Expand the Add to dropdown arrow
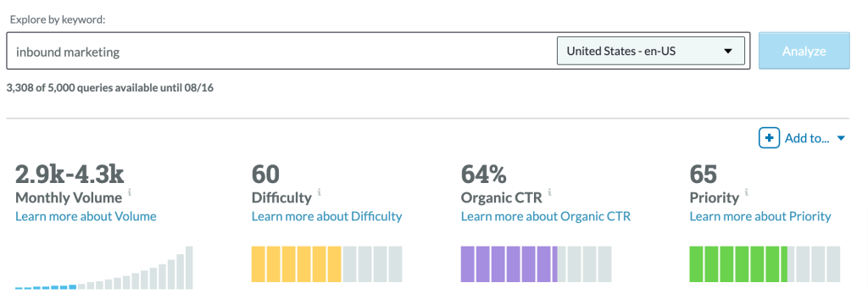 tap(841, 138)
